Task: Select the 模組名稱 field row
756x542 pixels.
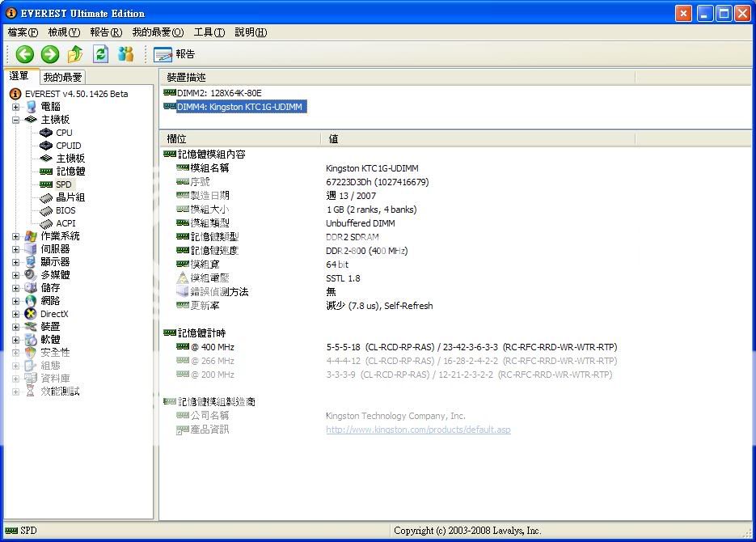Action: [x=209, y=167]
